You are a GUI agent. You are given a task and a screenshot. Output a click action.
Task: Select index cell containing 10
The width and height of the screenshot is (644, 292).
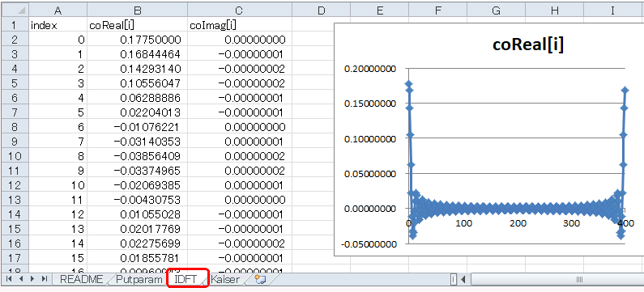pyautogui.click(x=58, y=185)
